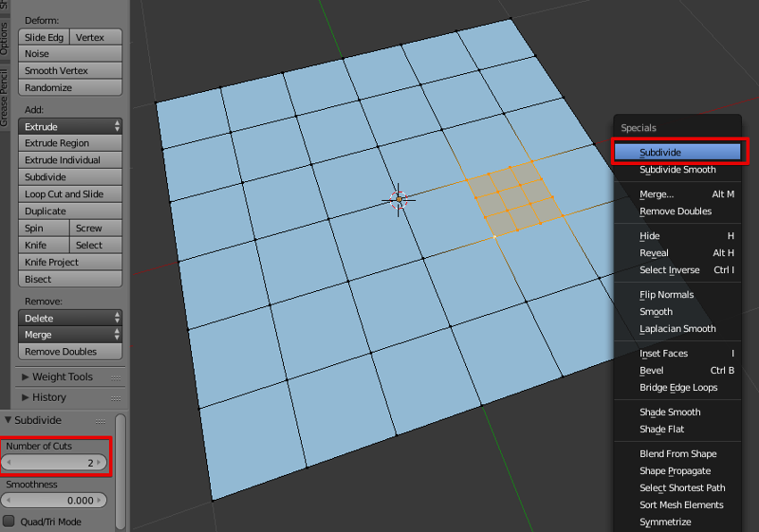Choose Sort Mesh Elements in menu
759x532 pixels.
click(x=678, y=505)
